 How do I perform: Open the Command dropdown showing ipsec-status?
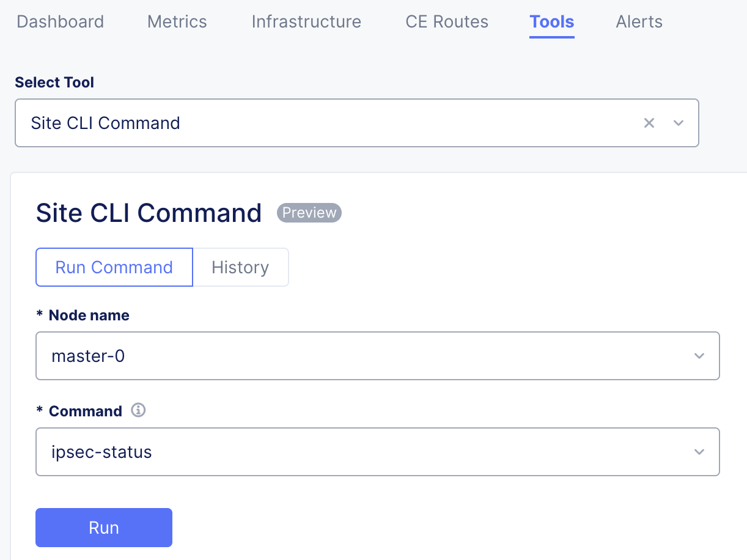[378, 452]
